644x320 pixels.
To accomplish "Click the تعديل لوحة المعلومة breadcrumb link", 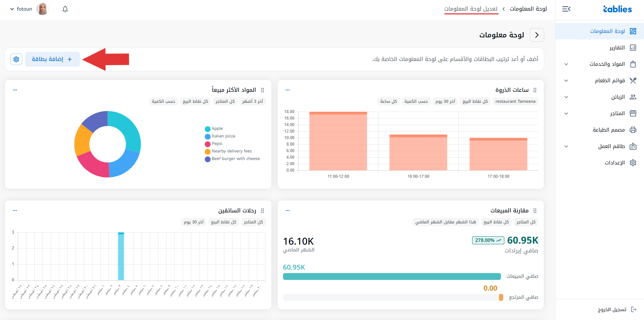I will coord(471,9).
